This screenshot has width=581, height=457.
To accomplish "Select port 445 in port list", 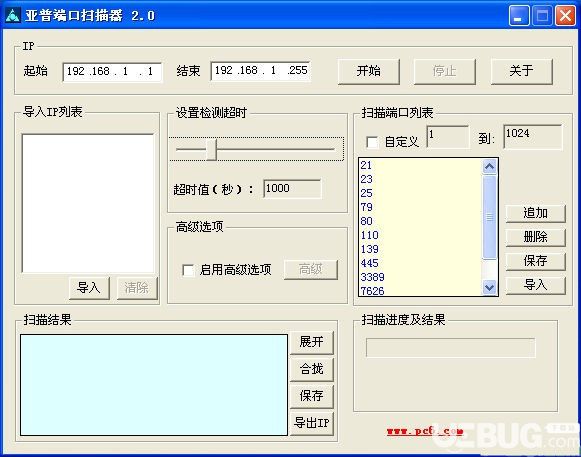I will tap(420, 263).
